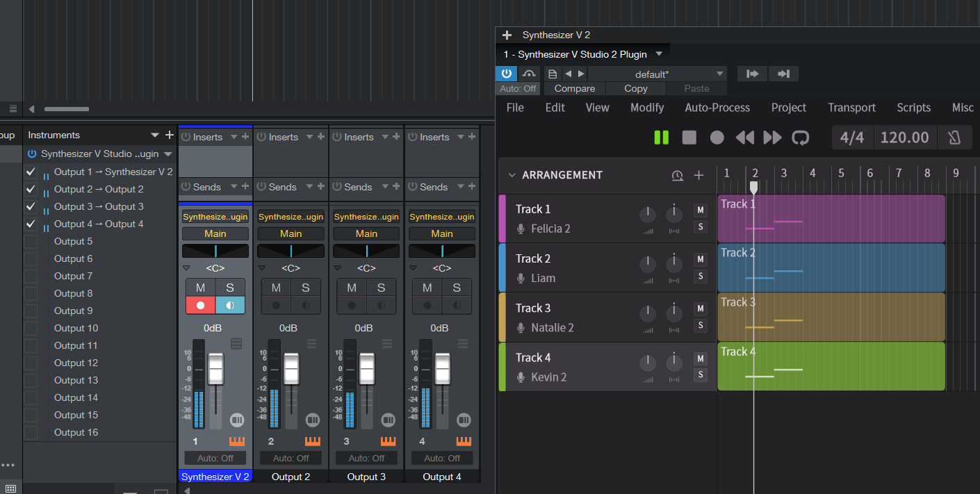
Task: Click the Track 1 volume knob
Action: point(647,215)
